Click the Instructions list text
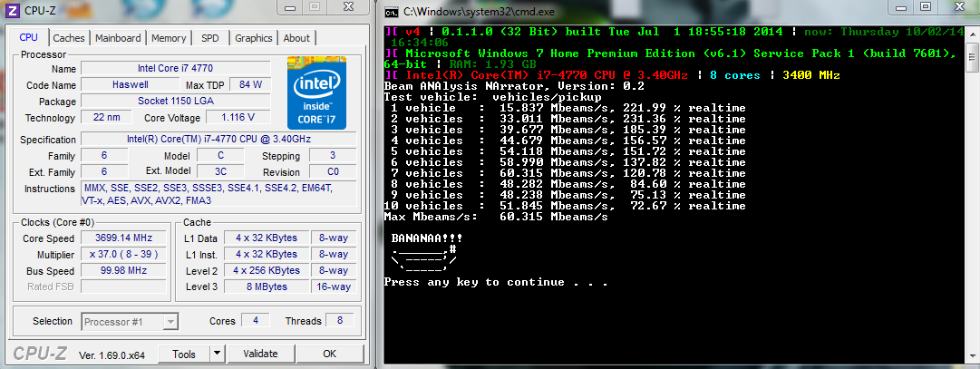980x369 pixels. tap(218, 194)
